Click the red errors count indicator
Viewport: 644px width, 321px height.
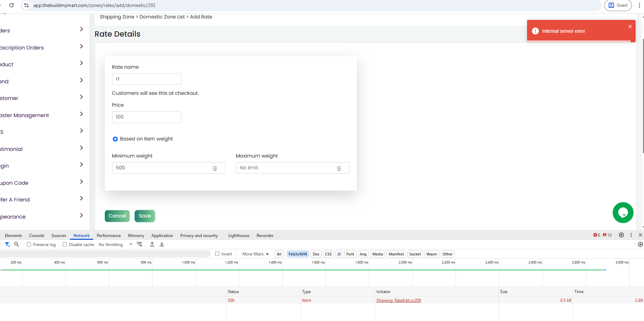click(597, 235)
